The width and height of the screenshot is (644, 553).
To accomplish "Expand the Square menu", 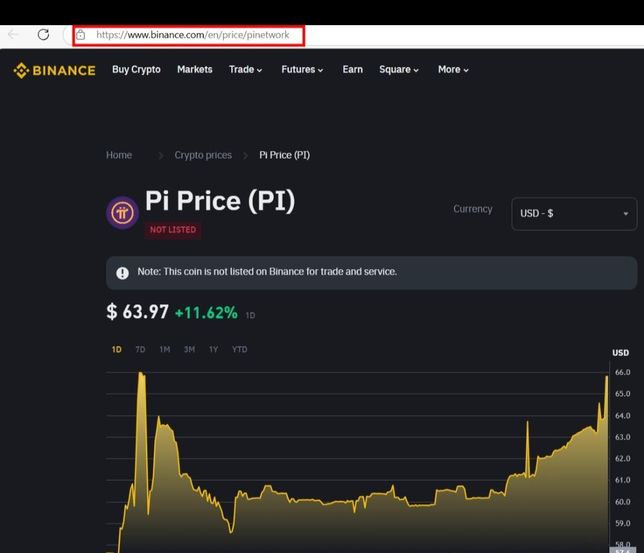I will (x=398, y=70).
